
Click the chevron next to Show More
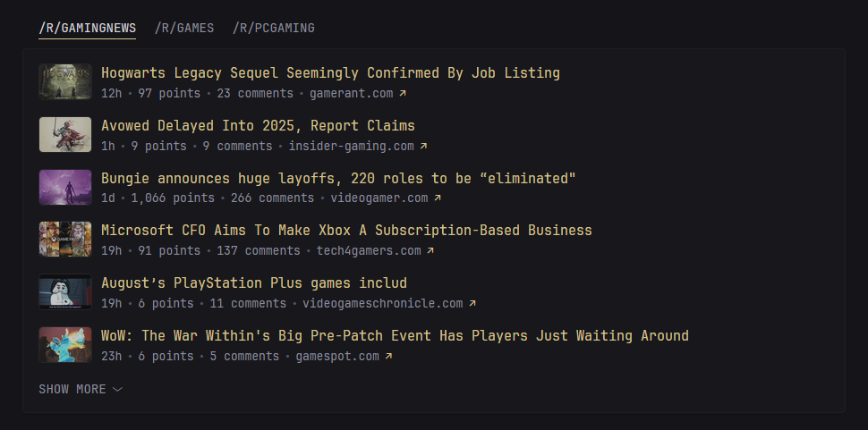[118, 390]
